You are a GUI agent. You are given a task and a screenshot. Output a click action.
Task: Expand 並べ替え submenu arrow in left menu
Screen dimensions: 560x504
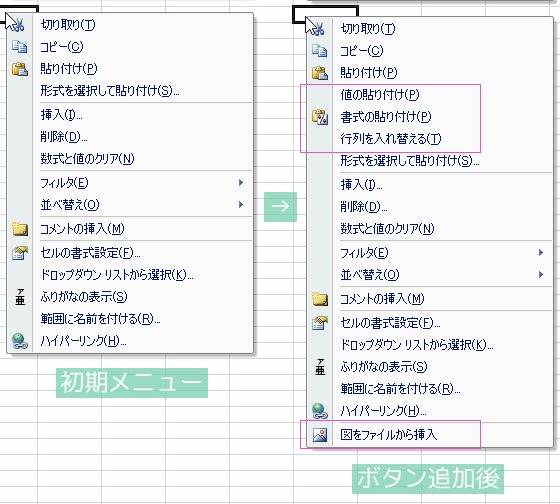[x=241, y=204]
